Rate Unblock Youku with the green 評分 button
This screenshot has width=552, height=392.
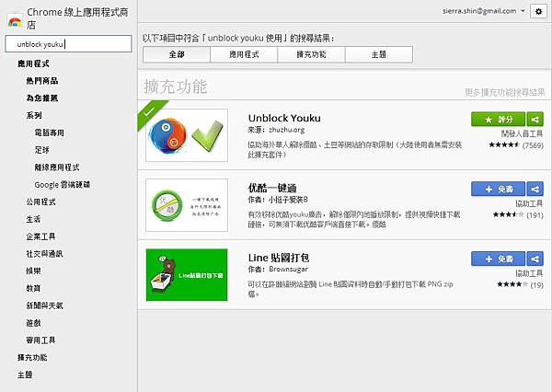498,120
